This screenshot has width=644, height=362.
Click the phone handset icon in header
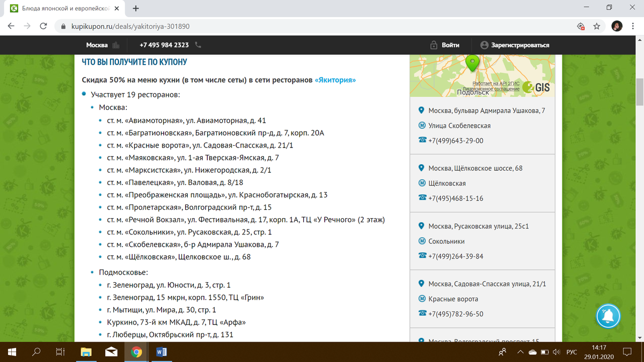[x=198, y=45]
